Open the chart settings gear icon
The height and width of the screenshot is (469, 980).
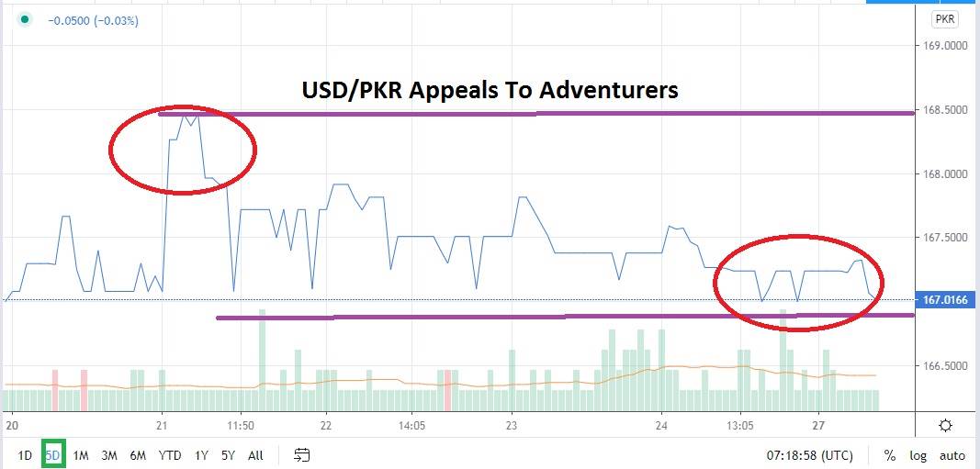point(945,425)
